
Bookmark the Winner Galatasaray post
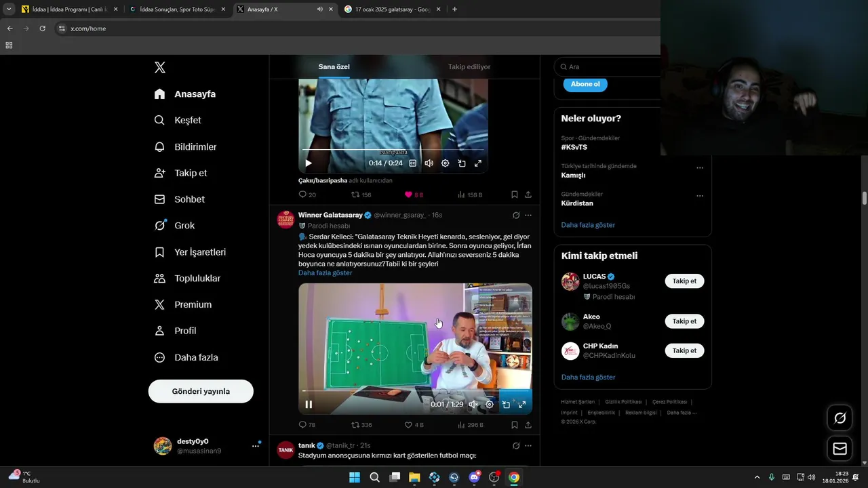(515, 425)
